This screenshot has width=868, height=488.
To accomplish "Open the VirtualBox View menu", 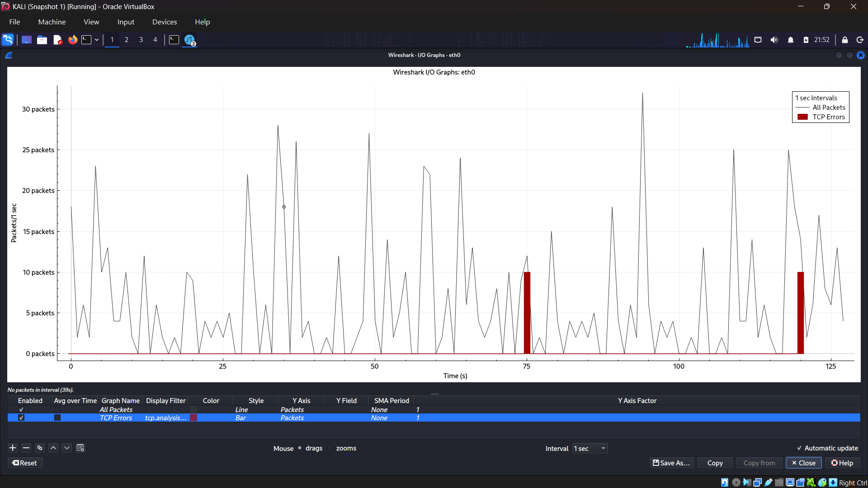I will coord(91,22).
